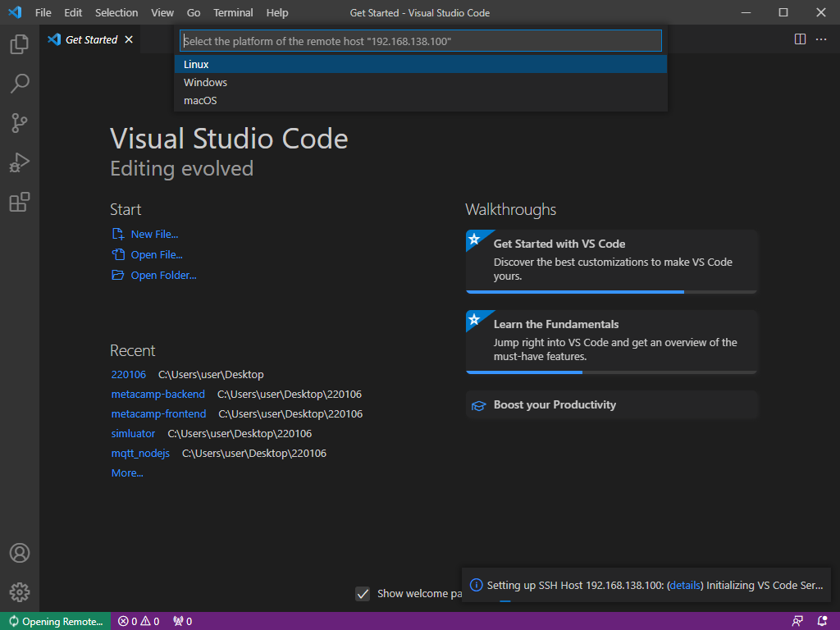Click the feedback icon in status bar

(x=797, y=622)
